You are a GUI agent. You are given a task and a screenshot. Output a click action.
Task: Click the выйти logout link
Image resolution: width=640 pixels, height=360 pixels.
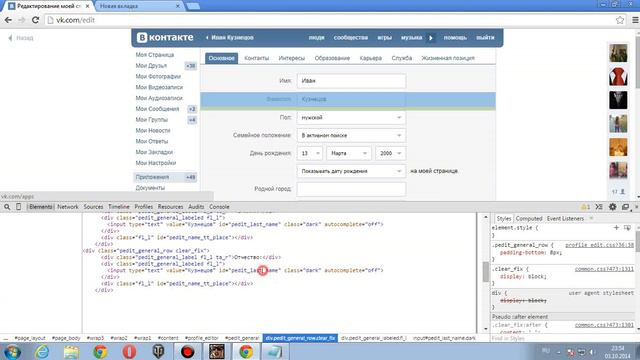485,38
